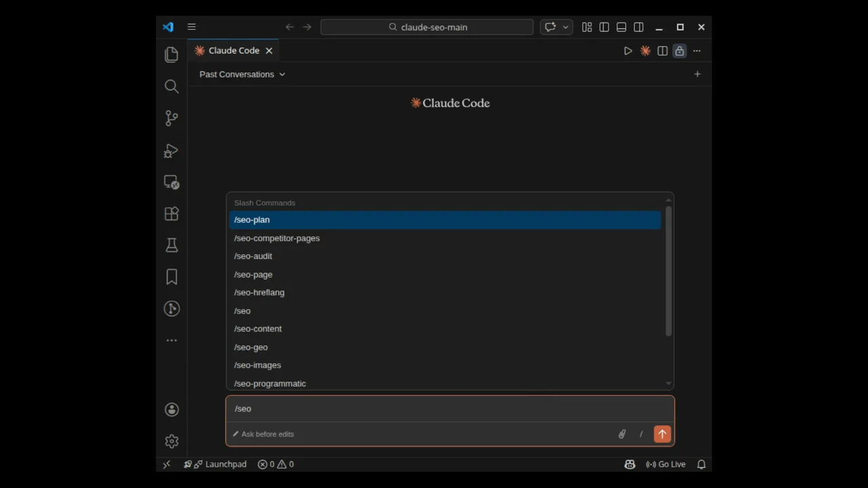Attach a file to the prompt
The width and height of the screenshot is (868, 488).
(622, 434)
